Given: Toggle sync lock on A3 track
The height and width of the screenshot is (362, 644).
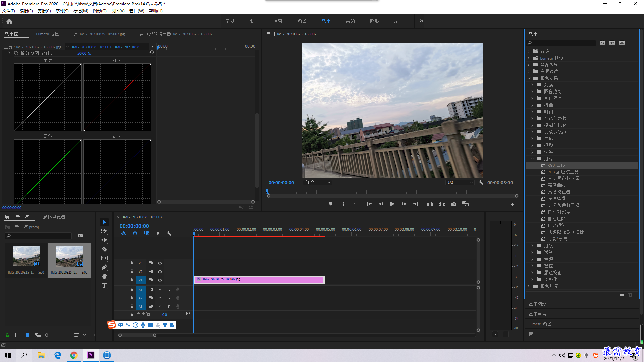Looking at the screenshot, I should click(x=151, y=306).
